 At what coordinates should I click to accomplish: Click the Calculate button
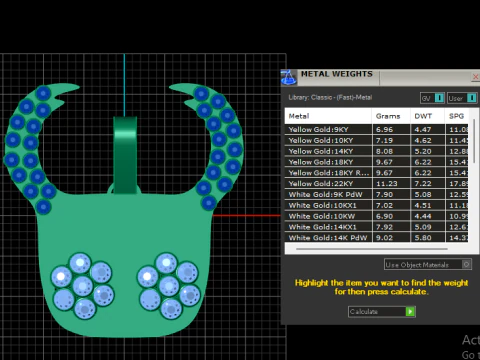click(x=382, y=312)
